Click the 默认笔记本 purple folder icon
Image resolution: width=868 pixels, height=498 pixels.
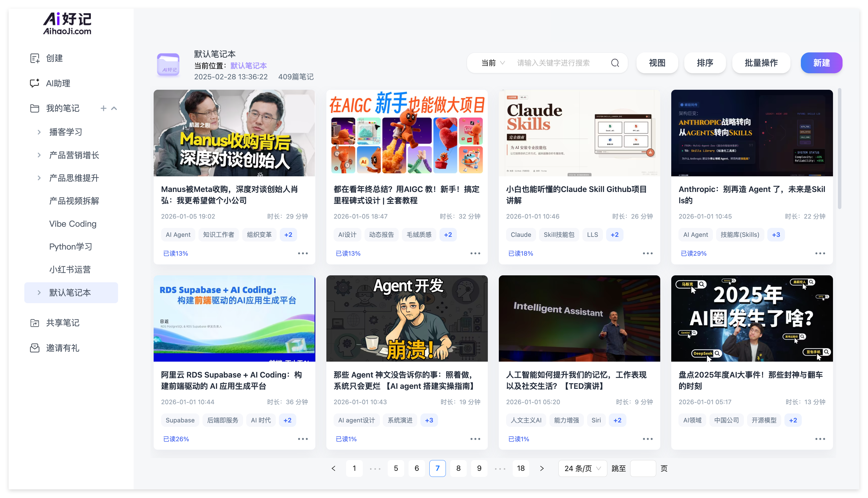click(168, 64)
